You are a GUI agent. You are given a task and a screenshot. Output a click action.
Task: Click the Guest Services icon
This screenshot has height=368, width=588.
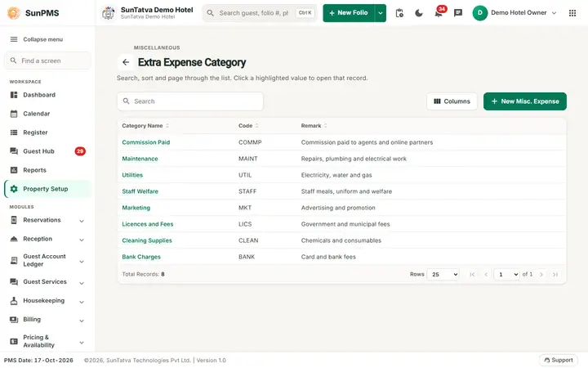(x=14, y=281)
